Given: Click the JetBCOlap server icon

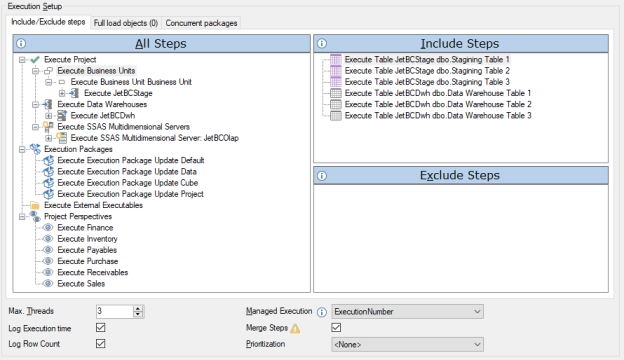Looking at the screenshot, I should pos(62,138).
